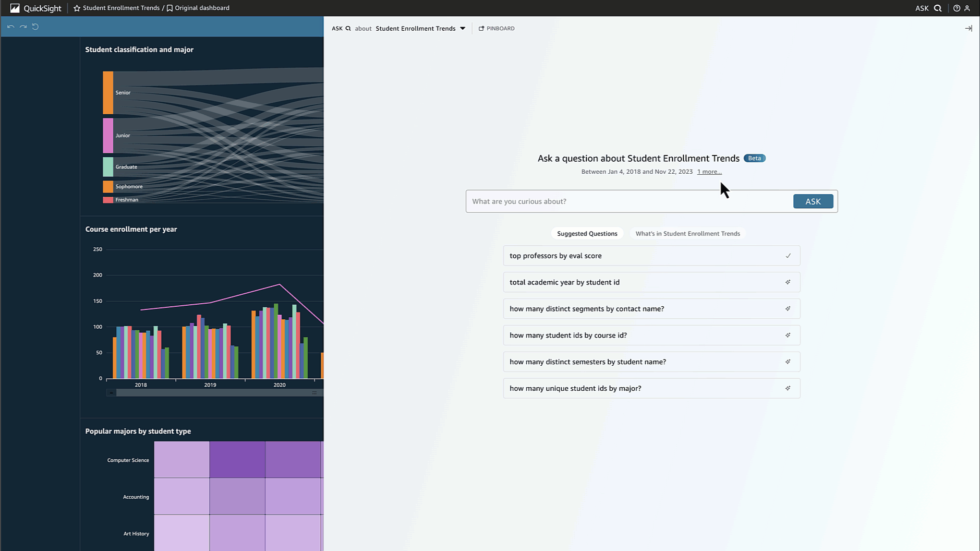Viewport: 980px width, 551px height.
Task: Click 'Popular majors by student type' chart title
Action: click(138, 431)
